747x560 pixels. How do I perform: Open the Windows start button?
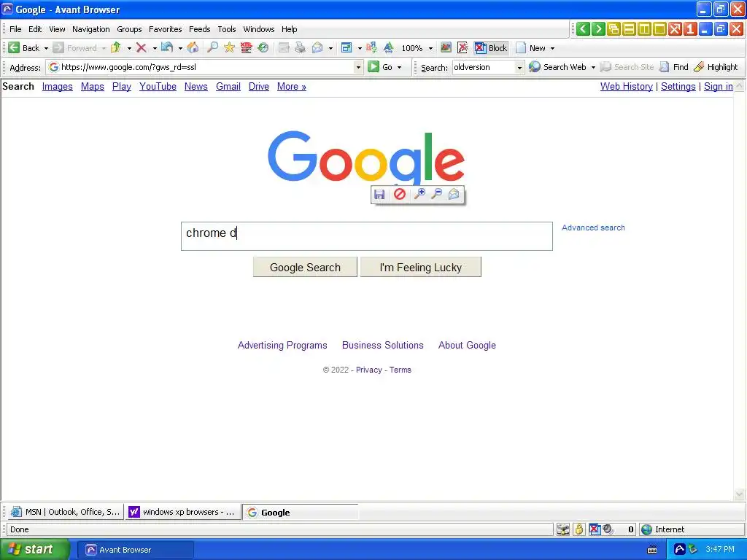35,550
